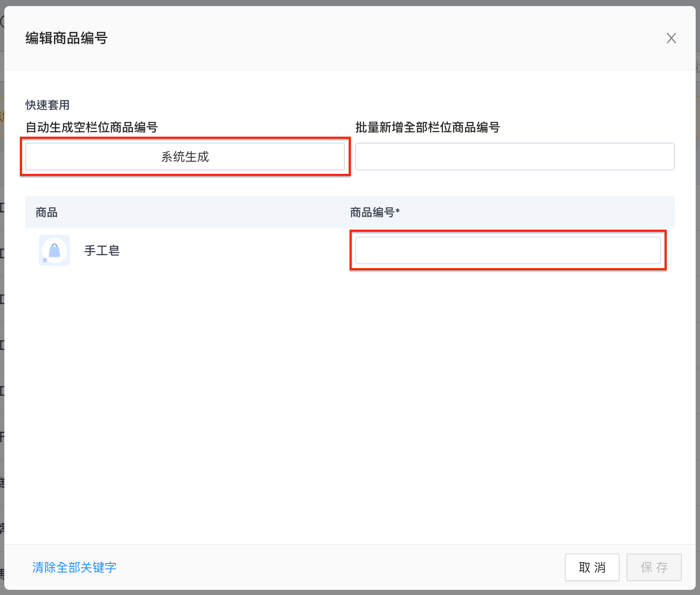
Task: Click the 手工皂 product thumbnail icon
Action: coord(54,250)
